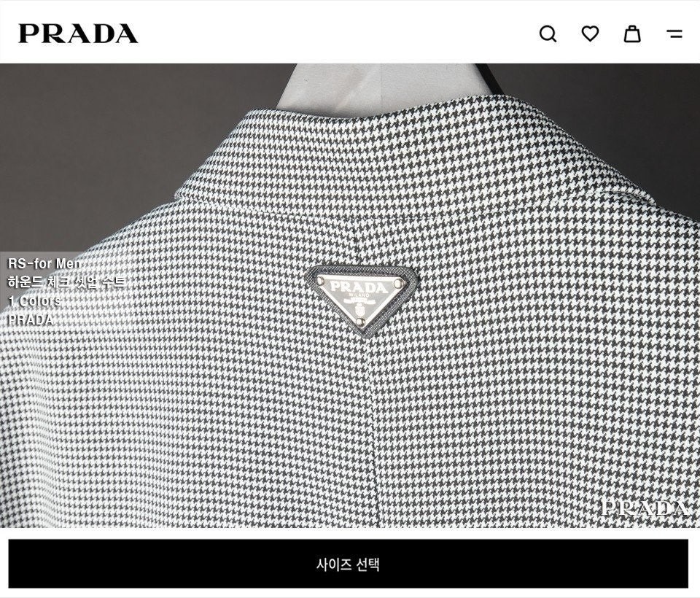The height and width of the screenshot is (598, 700).
Task: Open the two-line hamburger menu
Action: click(x=674, y=34)
